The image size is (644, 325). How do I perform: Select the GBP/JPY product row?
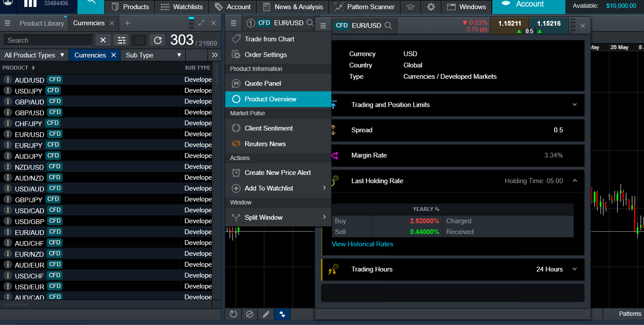coord(107,199)
